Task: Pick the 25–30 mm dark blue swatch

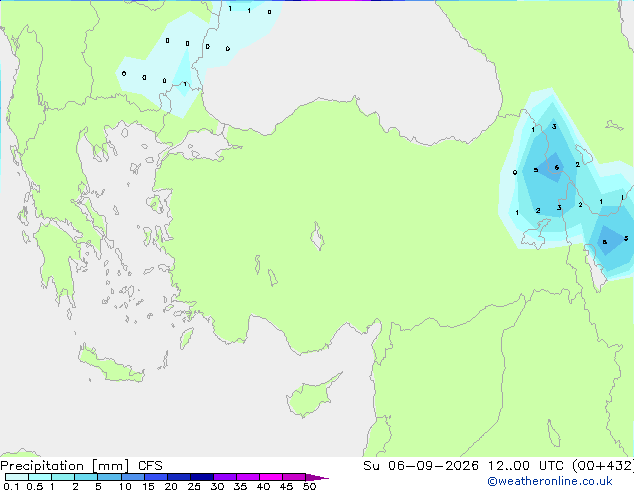Action: coord(202,477)
